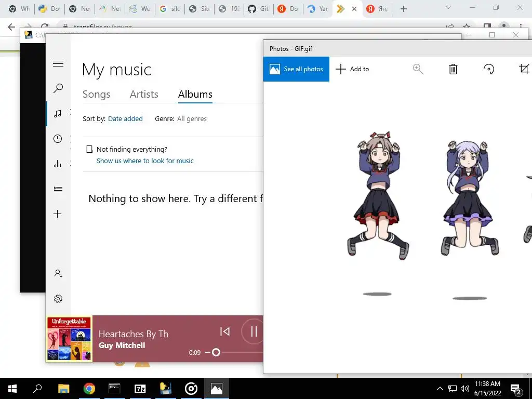Image resolution: width=532 pixels, height=399 pixels.
Task: Switch to the GitHub browser tab
Action: coord(258,9)
